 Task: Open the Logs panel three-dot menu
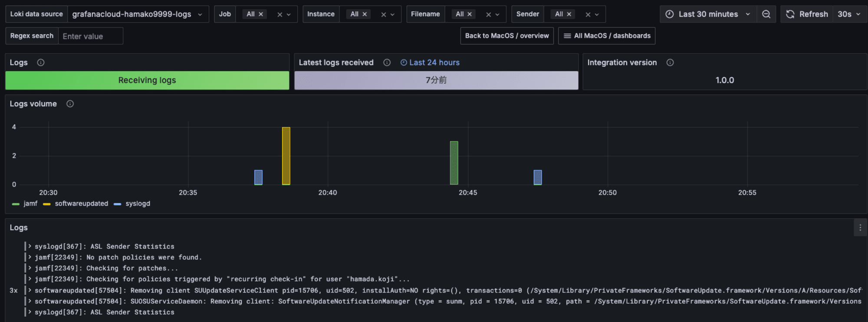point(860,228)
